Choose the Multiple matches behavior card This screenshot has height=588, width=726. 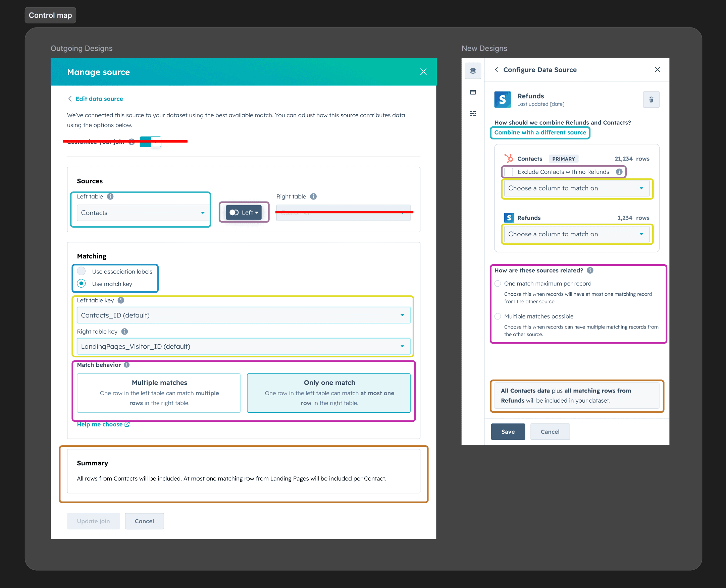click(x=159, y=393)
